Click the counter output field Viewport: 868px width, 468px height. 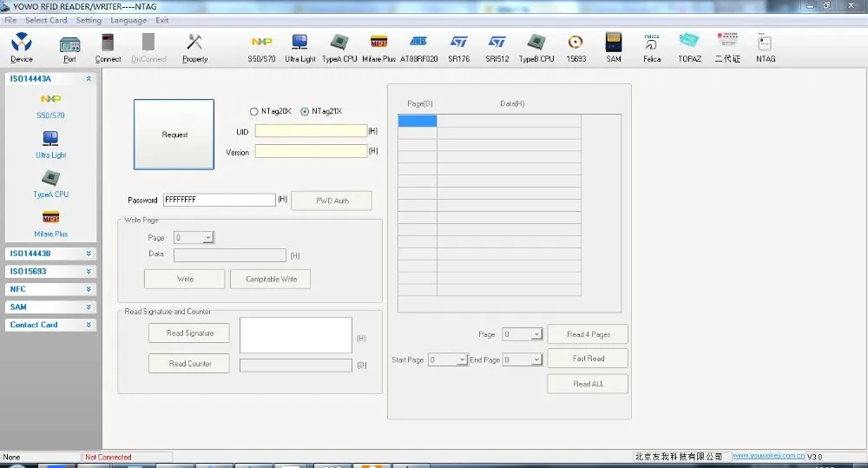point(296,365)
